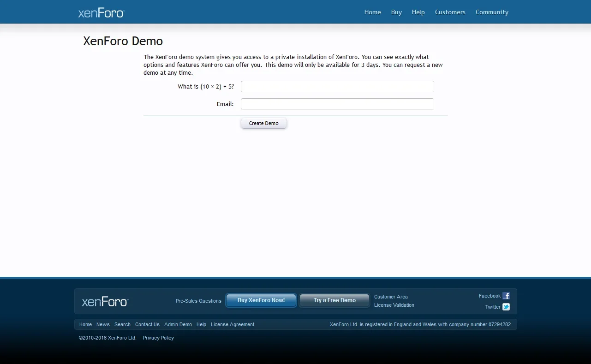591x364 pixels.
Task: Click the XenForo Demo page heading
Action: click(x=123, y=41)
